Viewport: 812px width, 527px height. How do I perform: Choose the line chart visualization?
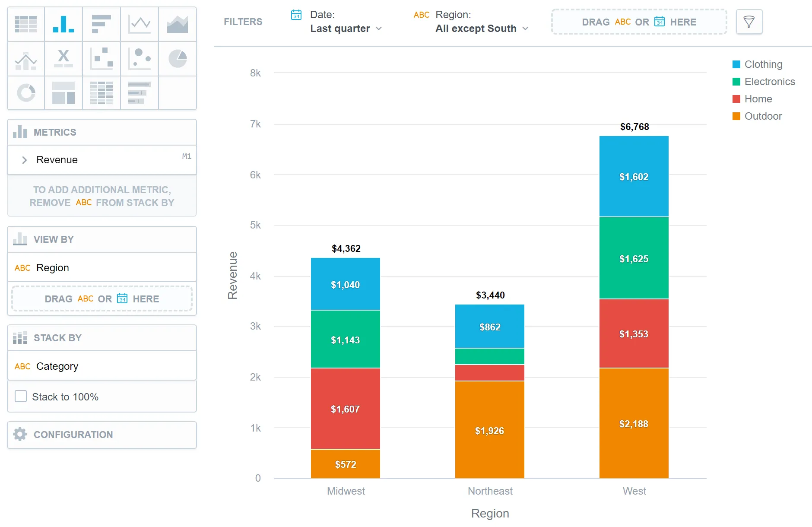click(x=140, y=24)
